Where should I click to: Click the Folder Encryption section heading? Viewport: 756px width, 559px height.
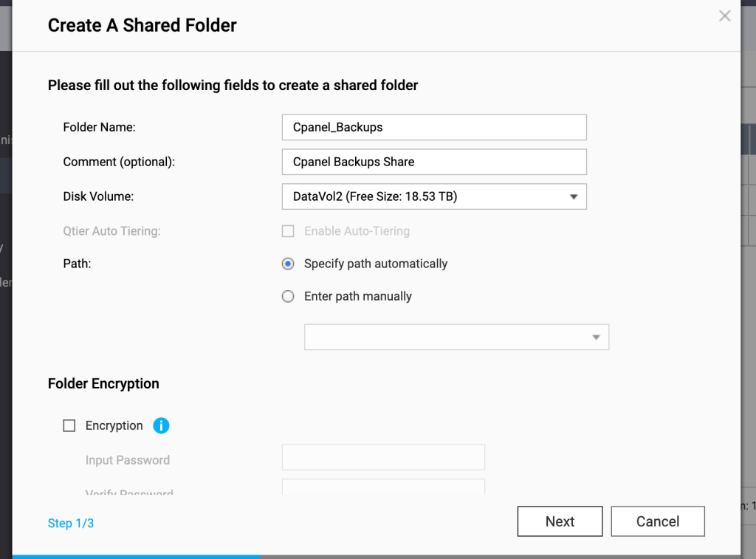[x=103, y=383]
